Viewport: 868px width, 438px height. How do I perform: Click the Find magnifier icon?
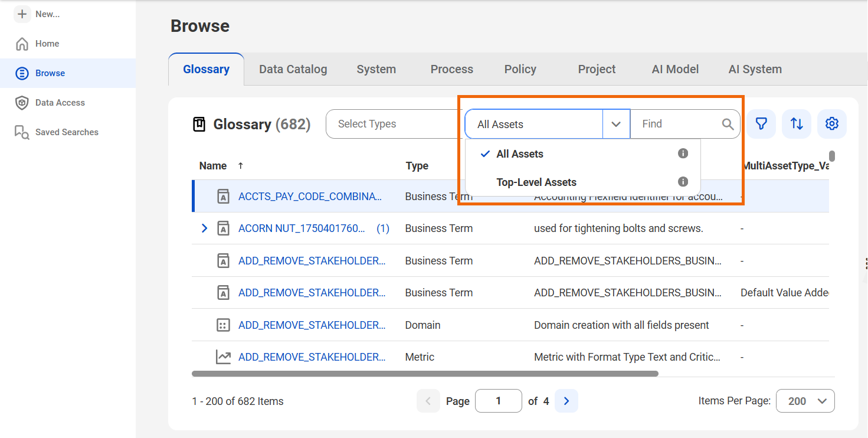click(728, 124)
